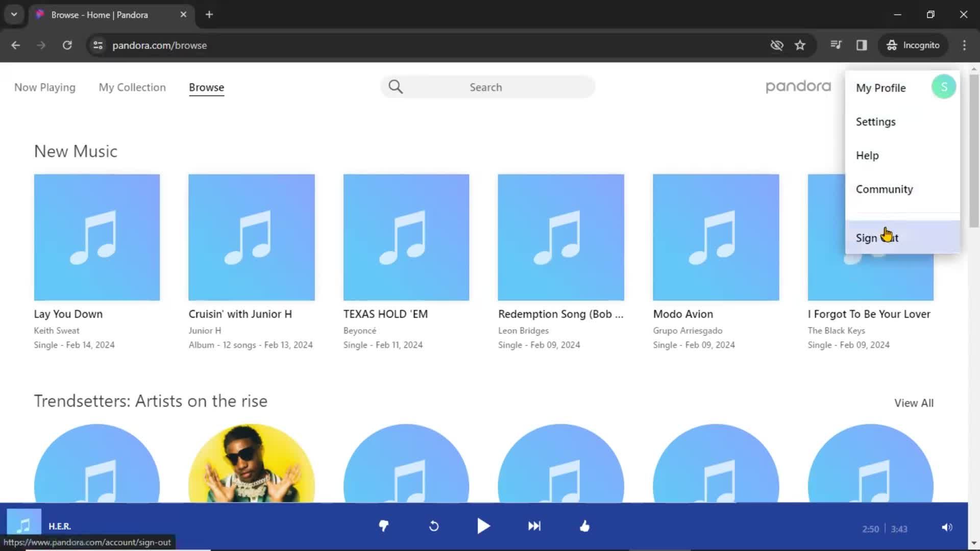Open the Chrome three-dot menu
This screenshot has height=551, width=980.
964,45
